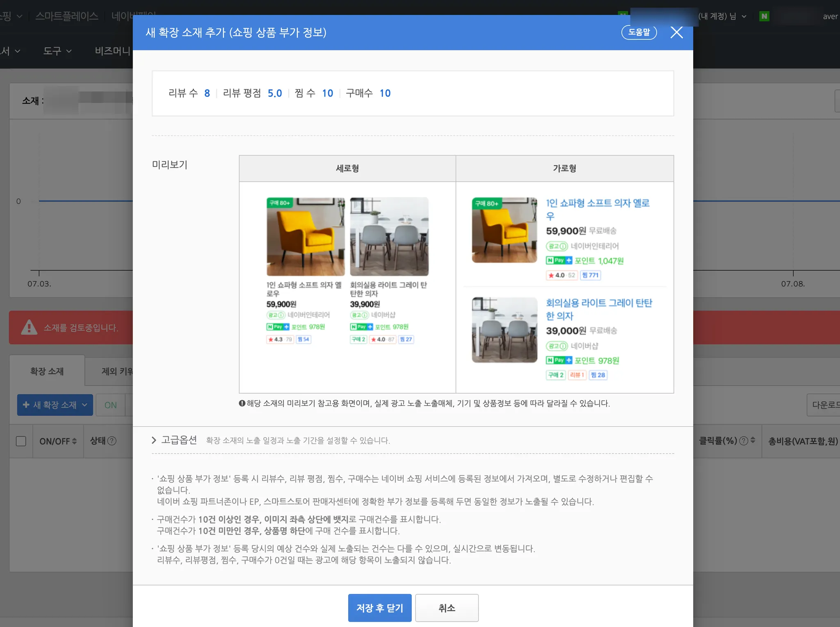Click the preview disclaimer info icon
This screenshot has width=840, height=627.
242,404
